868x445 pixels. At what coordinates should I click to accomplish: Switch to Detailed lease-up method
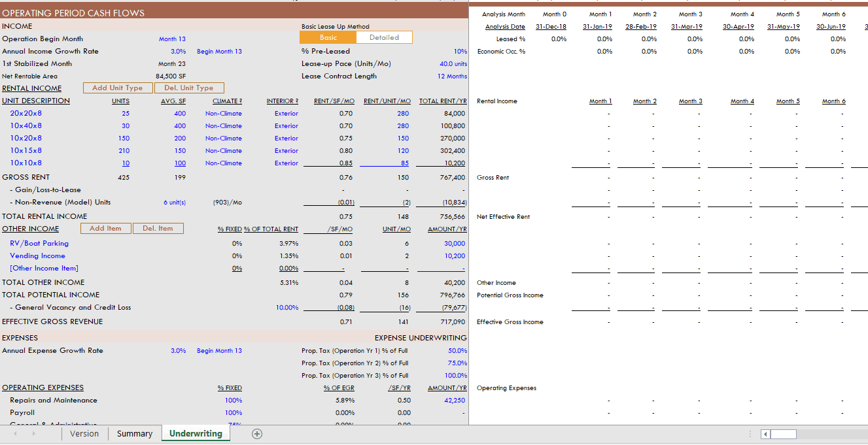click(384, 38)
